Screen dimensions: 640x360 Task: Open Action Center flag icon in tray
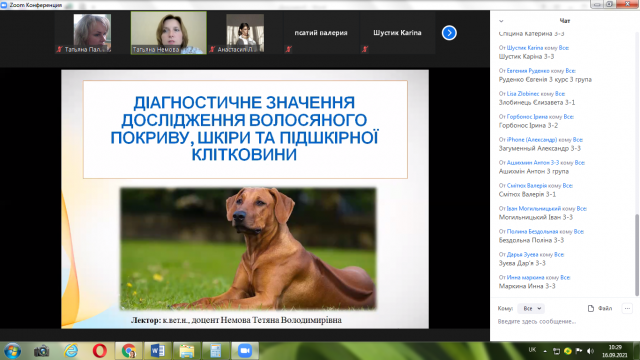pos(579,351)
